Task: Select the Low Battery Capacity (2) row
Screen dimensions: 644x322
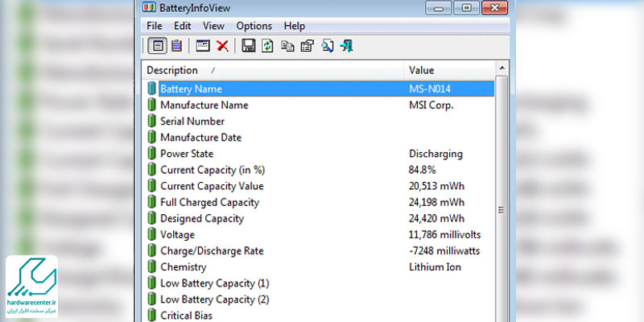Action: [319, 299]
